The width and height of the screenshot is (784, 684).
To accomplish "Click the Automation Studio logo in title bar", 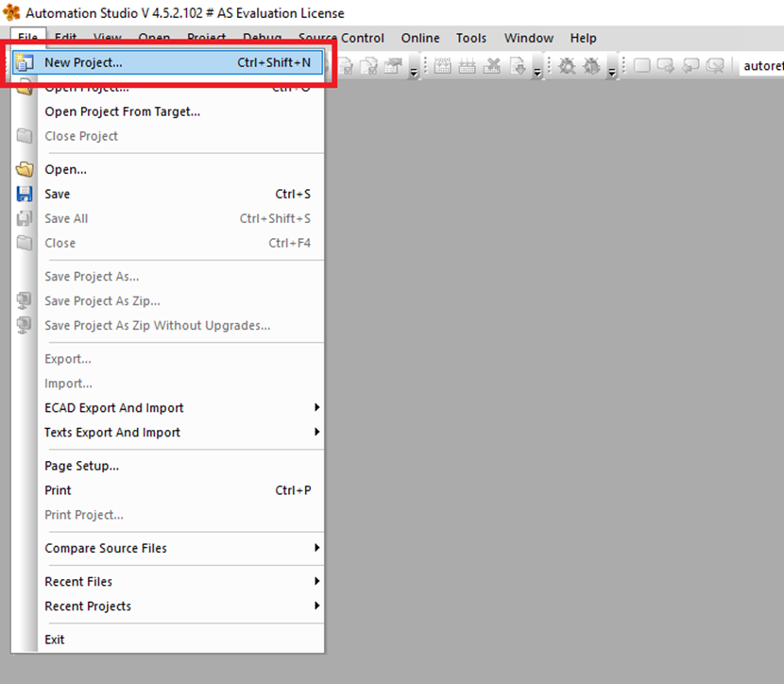I will click(x=11, y=13).
